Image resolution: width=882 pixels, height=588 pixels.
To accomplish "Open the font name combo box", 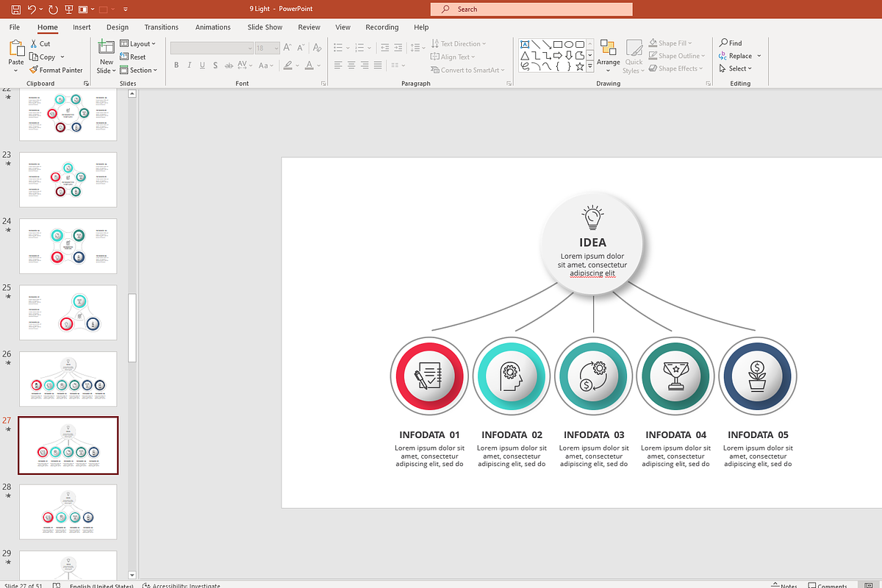I will point(212,48).
